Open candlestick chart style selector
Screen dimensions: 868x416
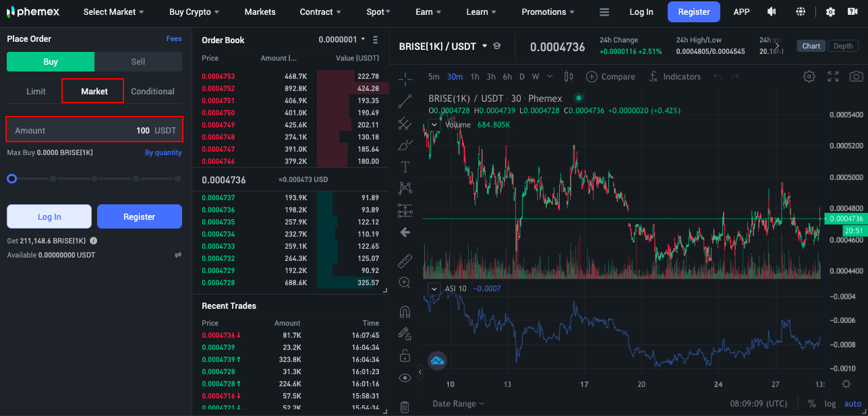tap(569, 77)
